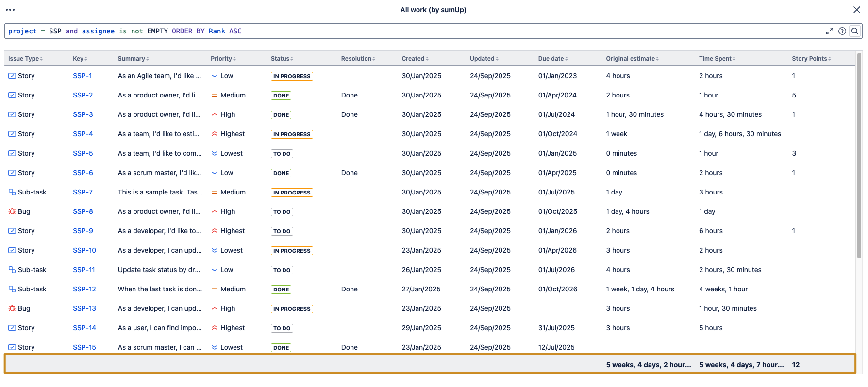Click the Sub-task icon for SSP-7
This screenshot has width=868, height=387.
coord(12,192)
